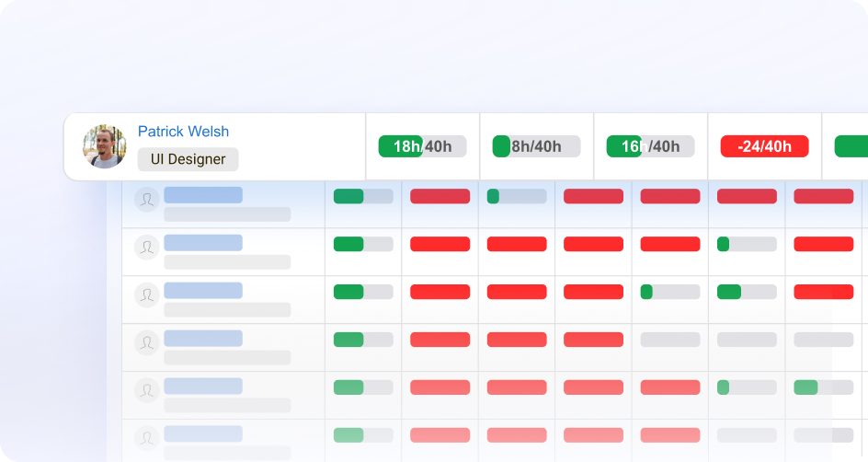This screenshot has width=868, height=462.
Task: Click avatar icon in first row below Patrick
Action: [147, 200]
